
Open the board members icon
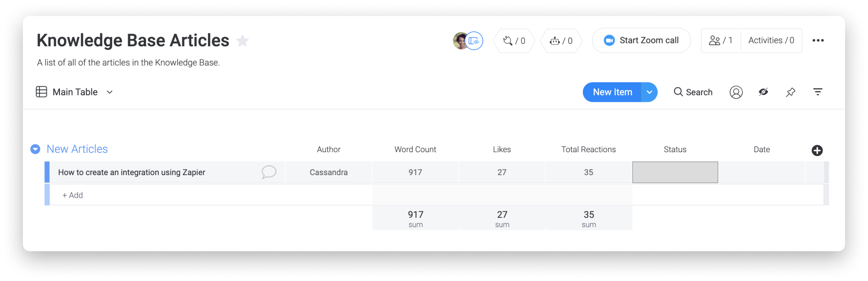714,40
